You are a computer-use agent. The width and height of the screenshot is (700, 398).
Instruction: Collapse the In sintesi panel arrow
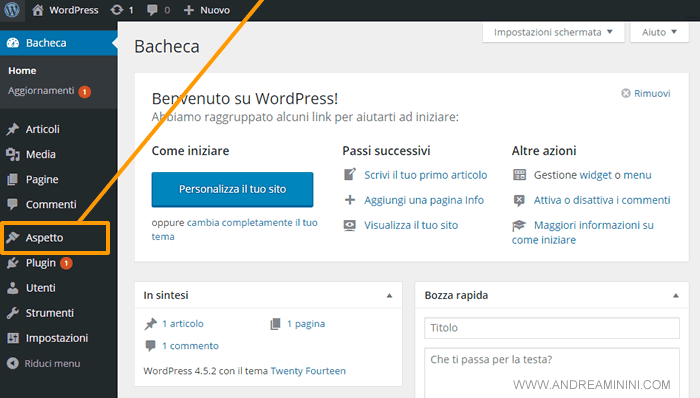point(389,295)
